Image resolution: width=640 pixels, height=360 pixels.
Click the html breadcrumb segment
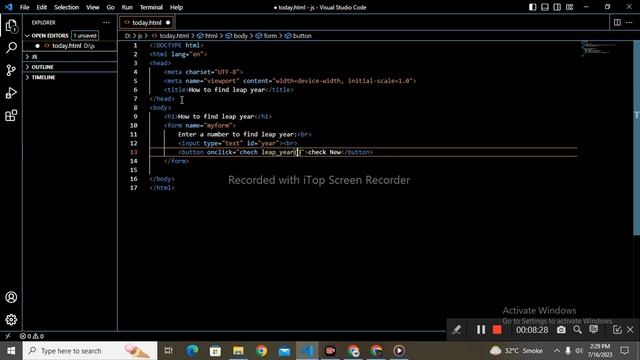coord(208,36)
